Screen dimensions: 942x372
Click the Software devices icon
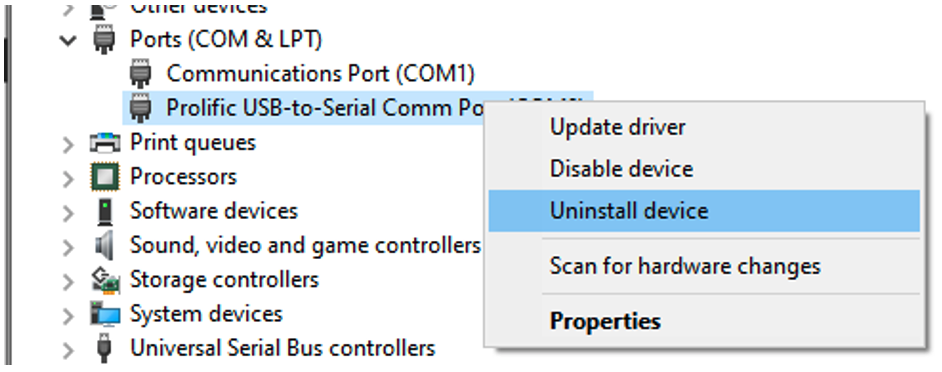pyautogui.click(x=105, y=212)
